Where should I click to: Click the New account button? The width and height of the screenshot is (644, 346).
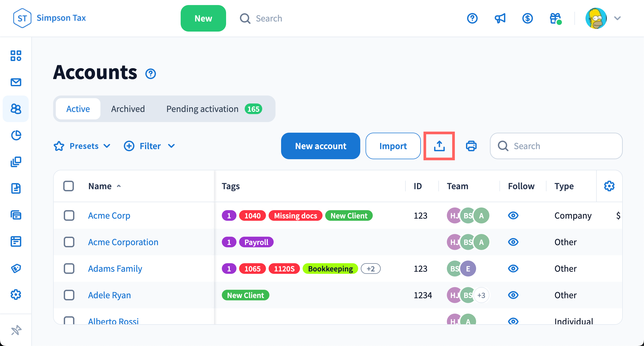[320, 146]
